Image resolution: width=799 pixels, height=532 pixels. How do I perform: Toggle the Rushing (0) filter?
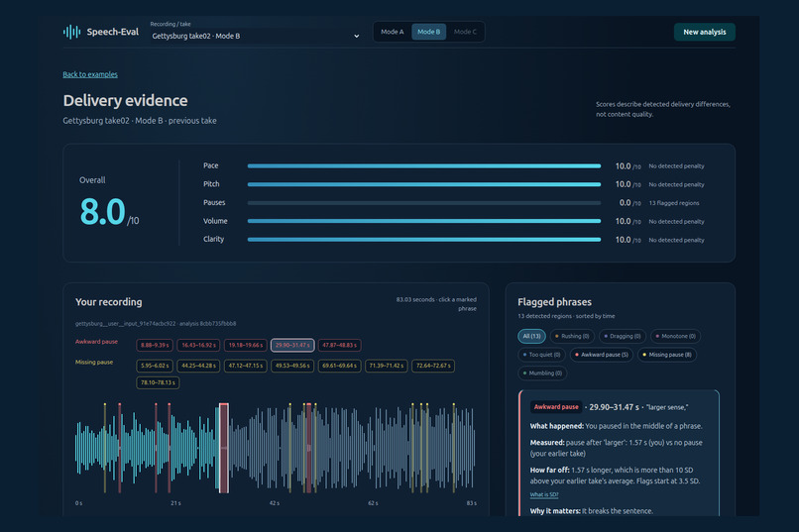(572, 336)
